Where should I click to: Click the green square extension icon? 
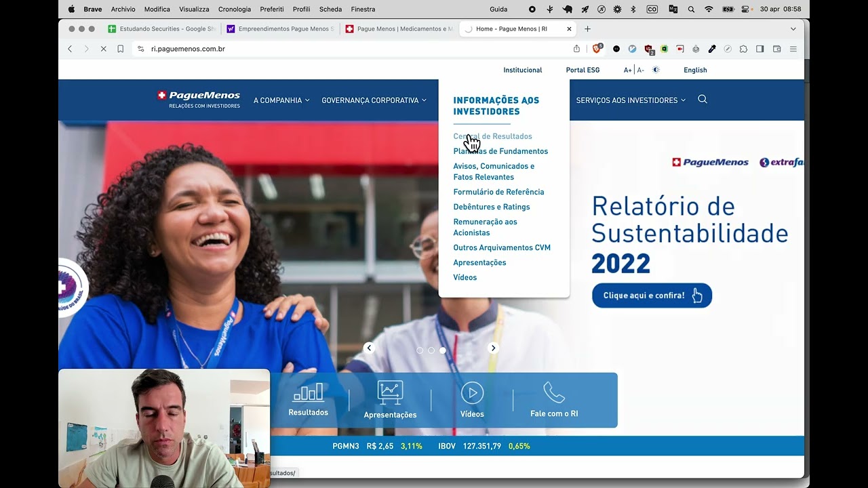[665, 49]
